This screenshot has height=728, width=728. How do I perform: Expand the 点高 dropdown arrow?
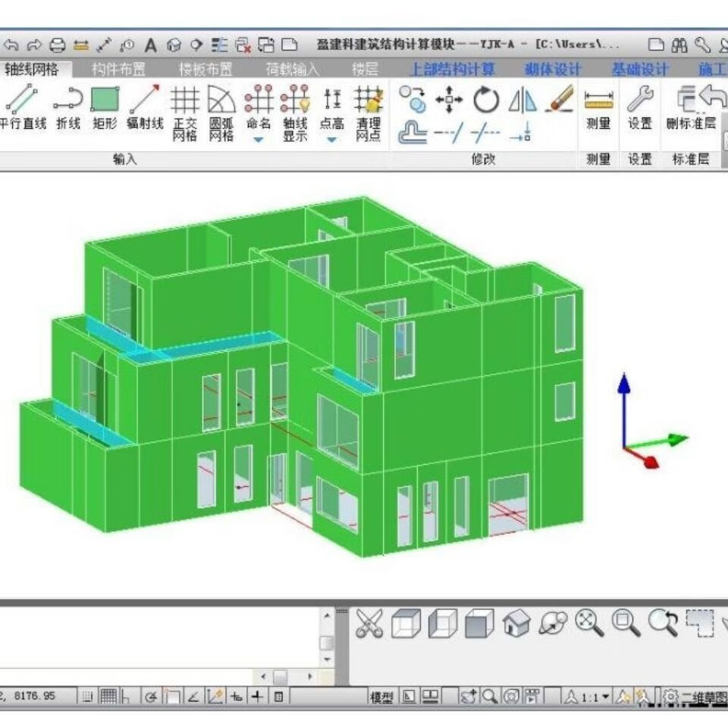coord(332,140)
